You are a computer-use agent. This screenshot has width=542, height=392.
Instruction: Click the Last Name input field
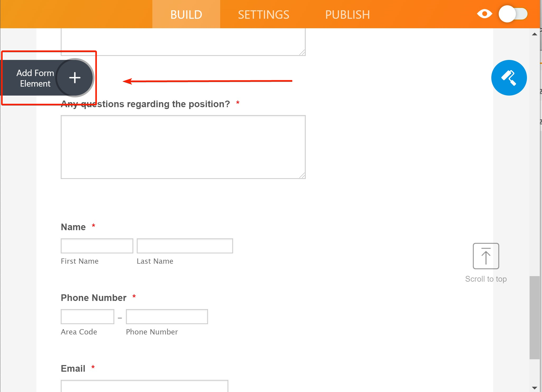pos(185,246)
